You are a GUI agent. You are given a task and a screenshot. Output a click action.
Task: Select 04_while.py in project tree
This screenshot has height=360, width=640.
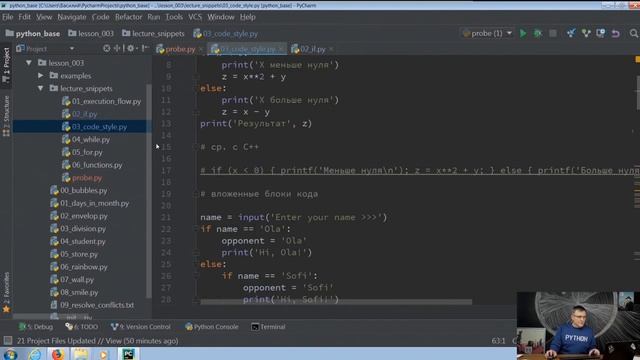point(86,140)
